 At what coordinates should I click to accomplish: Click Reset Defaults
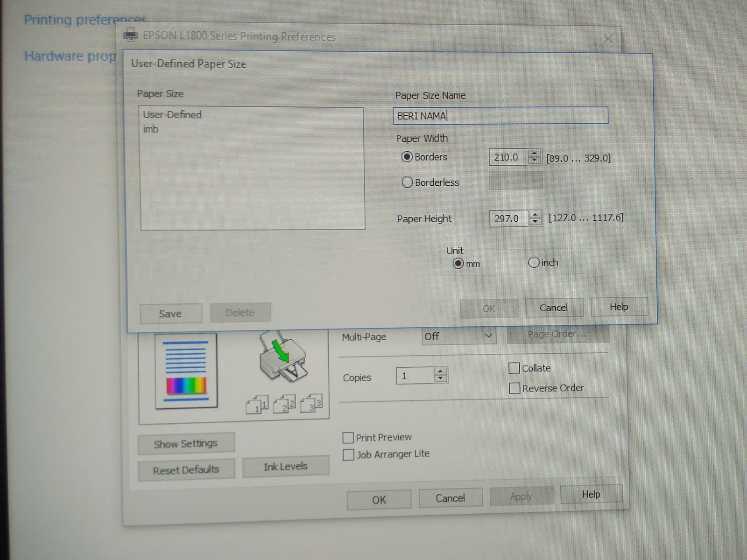[x=186, y=469]
